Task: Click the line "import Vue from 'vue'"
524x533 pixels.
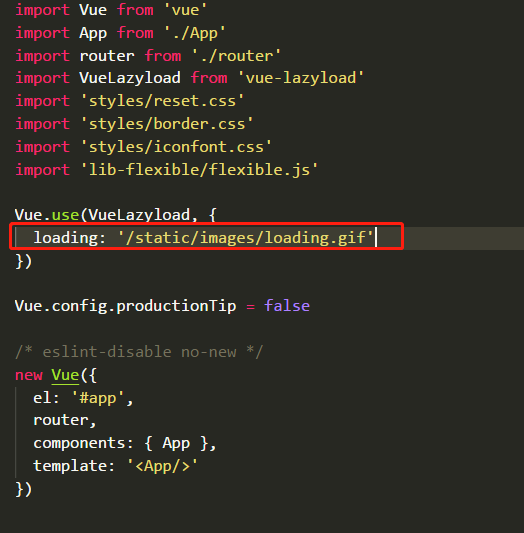Action: click(x=111, y=10)
